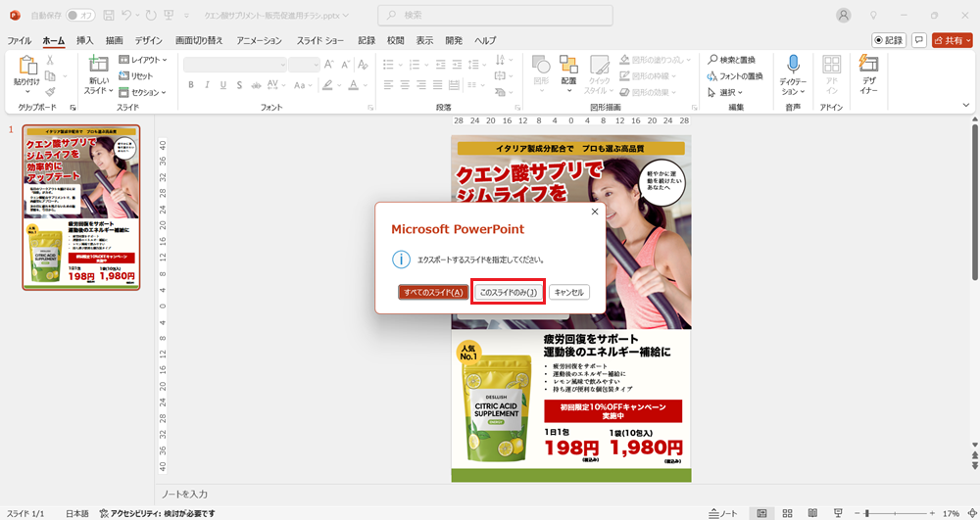Start slideshow from title bar icon
The image size is (980, 520).
click(x=169, y=15)
